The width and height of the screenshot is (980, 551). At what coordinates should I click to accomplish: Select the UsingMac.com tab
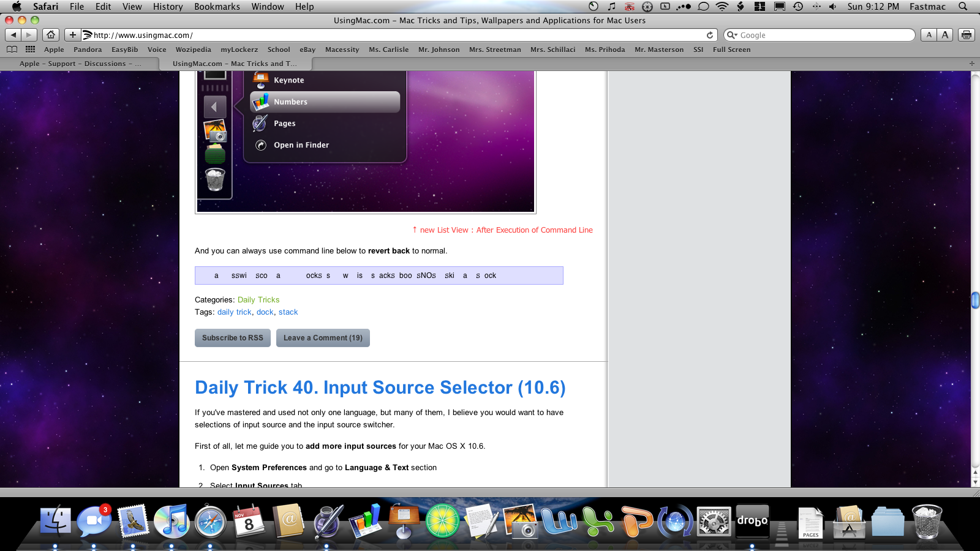click(235, 64)
